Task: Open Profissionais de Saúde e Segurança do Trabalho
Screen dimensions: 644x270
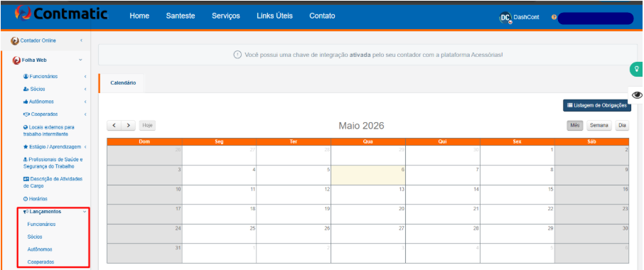Action: 53,163
